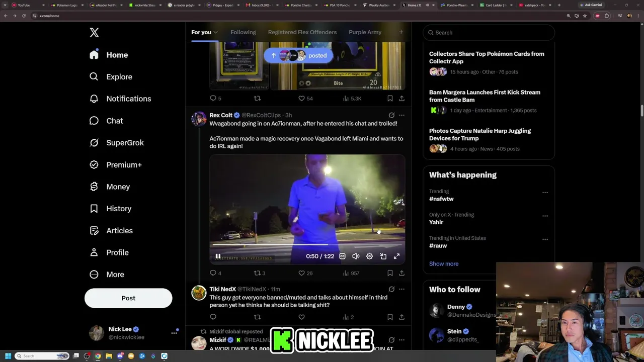Open replies on the post with 5 comments
The image size is (644, 362).
[215, 99]
